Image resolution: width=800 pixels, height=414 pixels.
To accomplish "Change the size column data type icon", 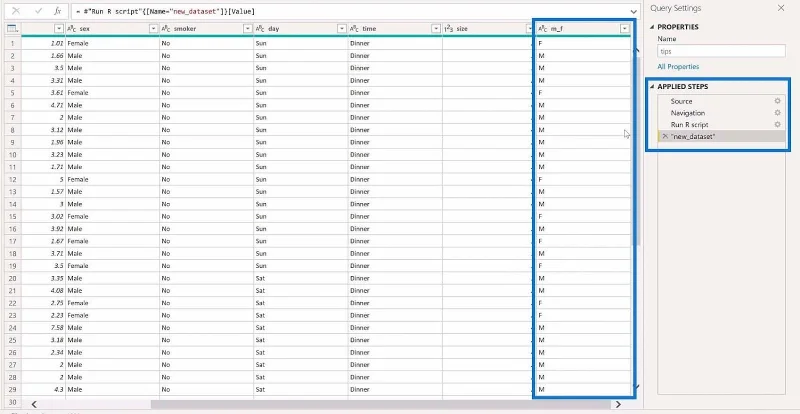I will click(448, 29).
